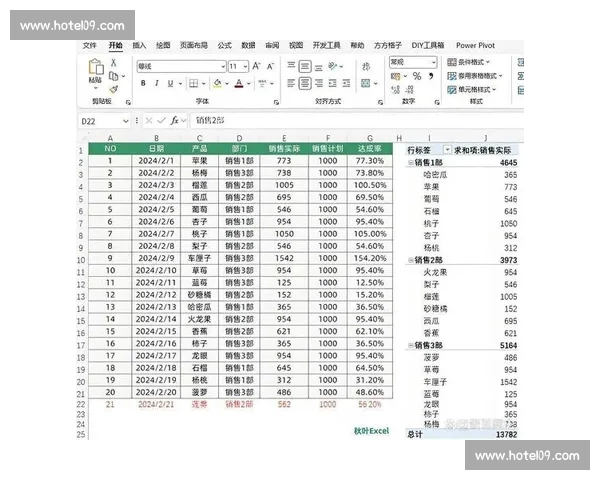Click the Increase Font Size icon

(256, 66)
